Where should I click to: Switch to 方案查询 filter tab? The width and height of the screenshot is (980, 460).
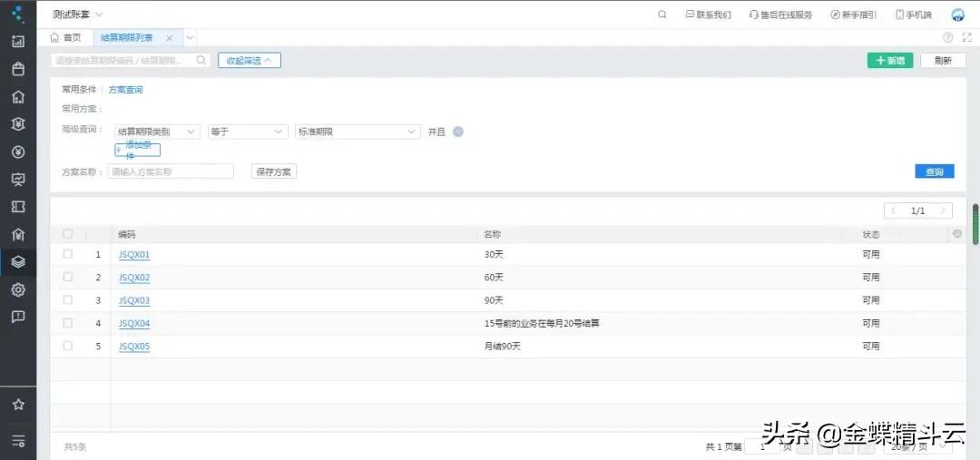125,90
